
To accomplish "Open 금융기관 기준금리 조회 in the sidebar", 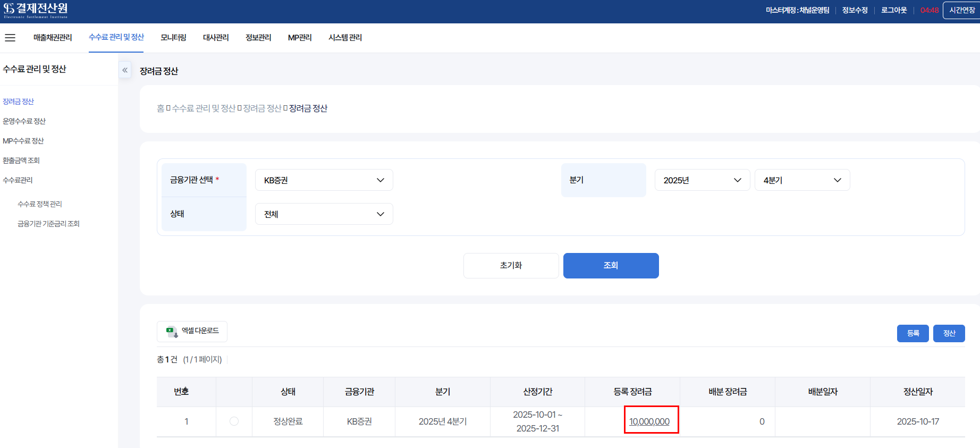I will (x=48, y=224).
